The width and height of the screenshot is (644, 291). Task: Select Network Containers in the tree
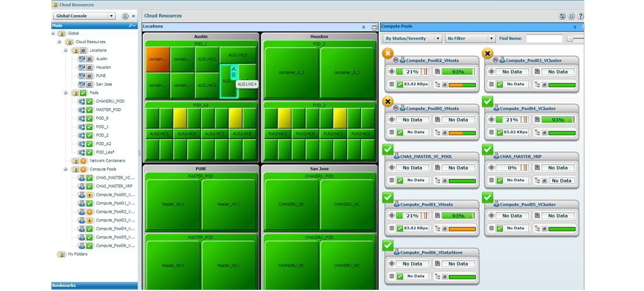tap(107, 161)
